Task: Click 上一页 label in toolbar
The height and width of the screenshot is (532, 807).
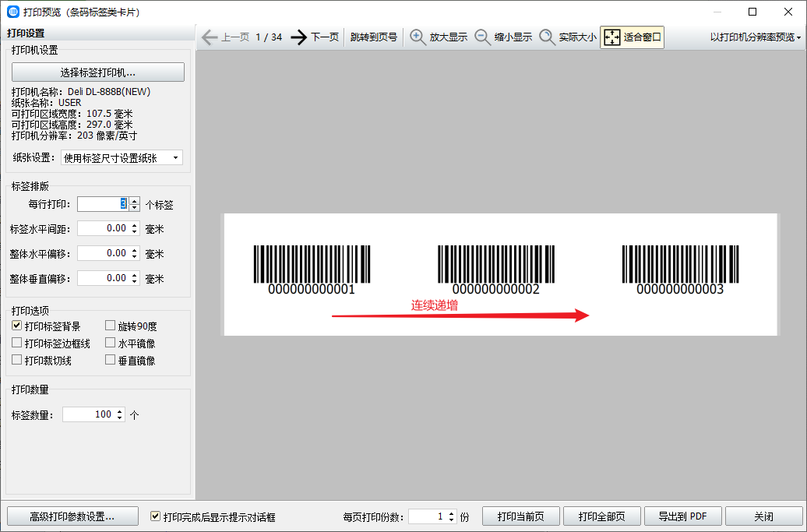Action: coord(235,37)
